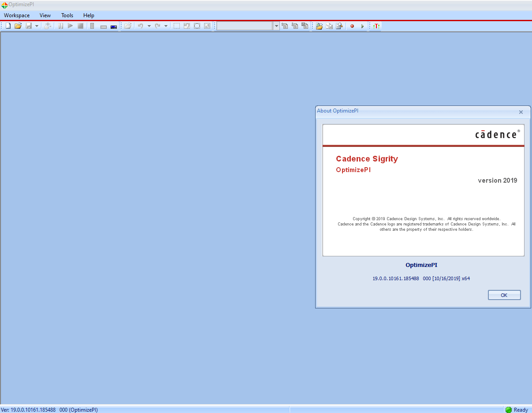532x413 pixels.
Task: Save workspace with the floppy disk icon
Action: [29, 26]
